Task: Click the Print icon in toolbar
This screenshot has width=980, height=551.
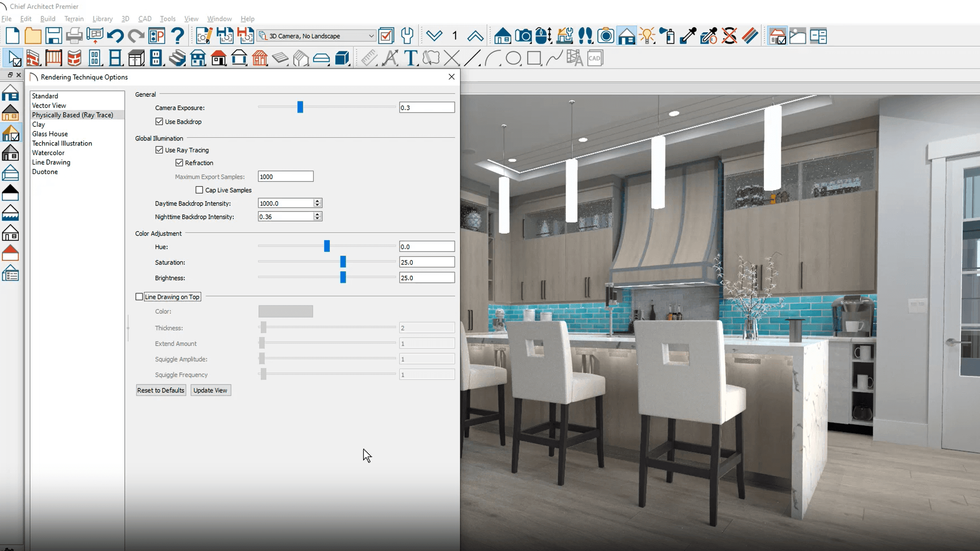Action: 74,36
